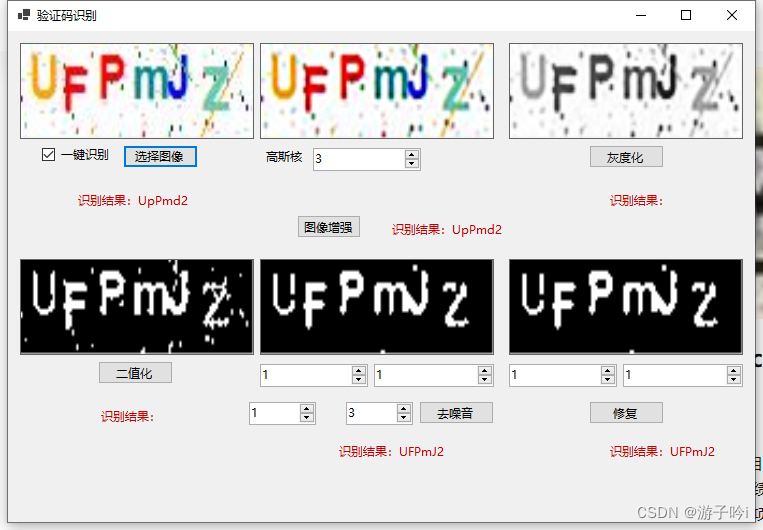Close the 验证码识别 window

pos(731,16)
